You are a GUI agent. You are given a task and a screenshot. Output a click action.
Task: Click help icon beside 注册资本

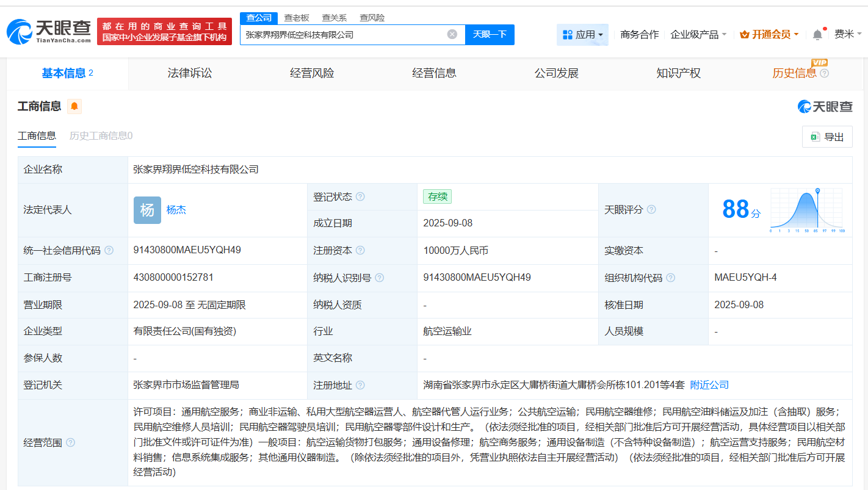(x=360, y=251)
